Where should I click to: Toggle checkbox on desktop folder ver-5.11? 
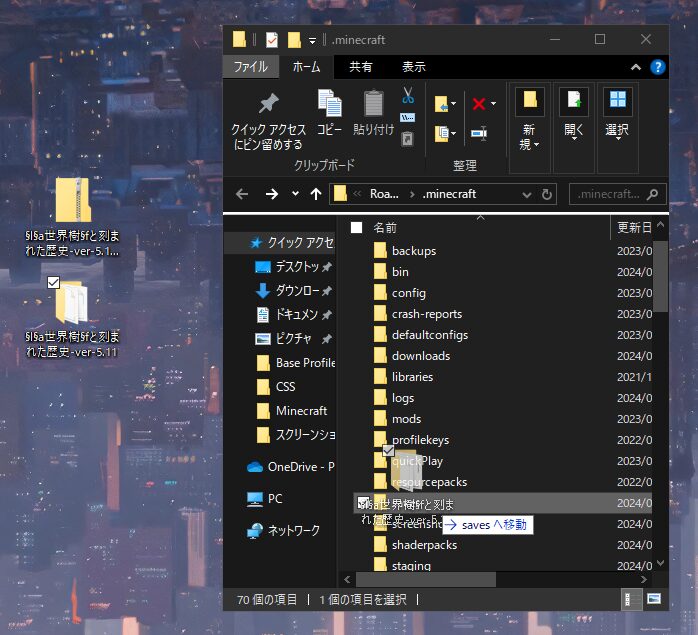[53, 282]
